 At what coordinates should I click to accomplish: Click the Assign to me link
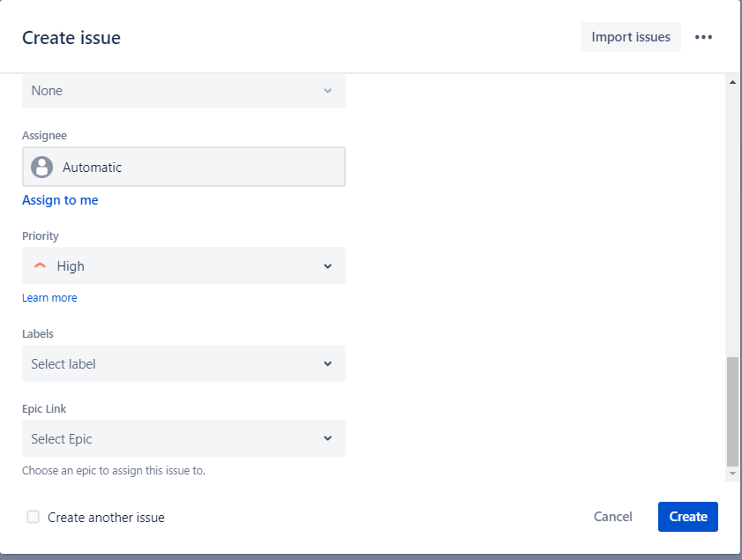pyautogui.click(x=60, y=200)
